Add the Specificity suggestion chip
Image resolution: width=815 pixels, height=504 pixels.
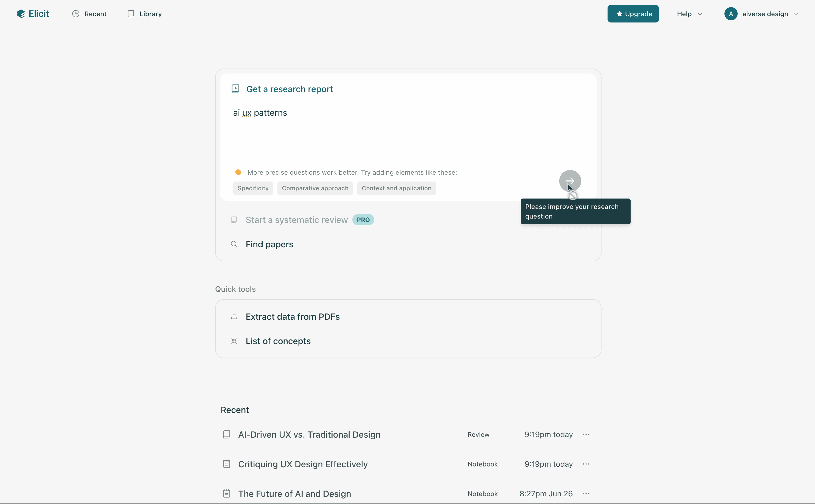[x=253, y=188]
